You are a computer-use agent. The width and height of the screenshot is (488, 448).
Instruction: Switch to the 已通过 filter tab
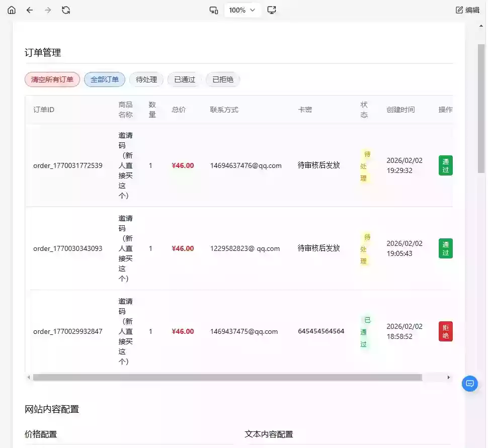(x=184, y=79)
